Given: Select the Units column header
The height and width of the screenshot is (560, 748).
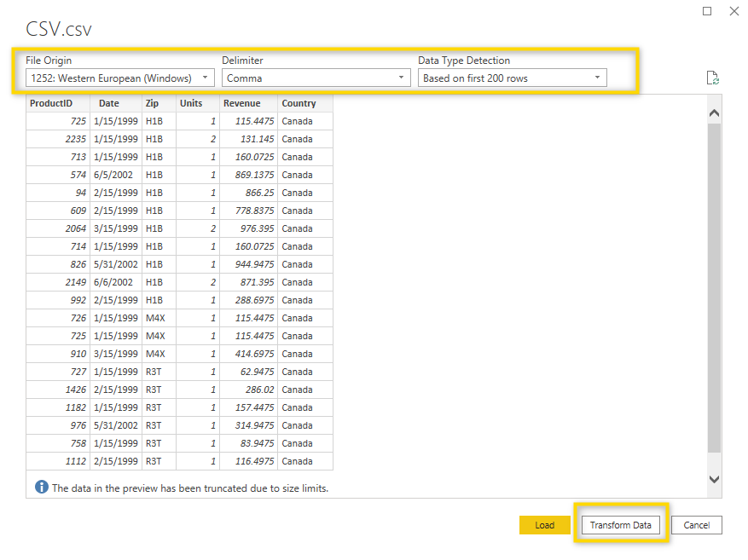Looking at the screenshot, I should coord(198,103).
